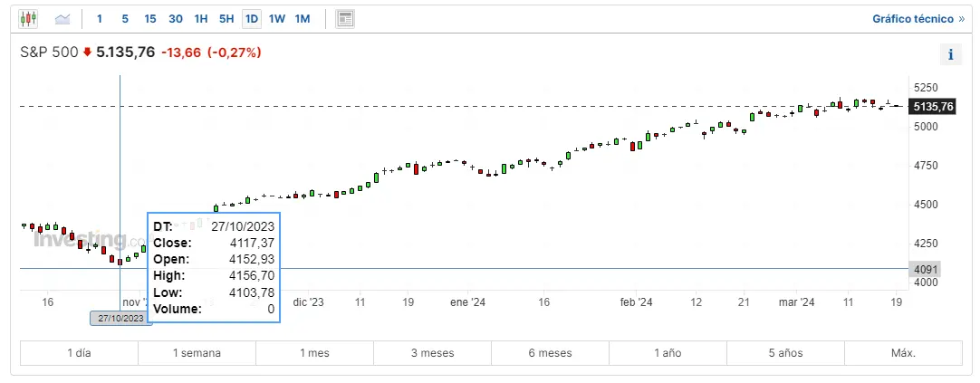Click the 5250 price axis label
The image size is (980, 383).
click(x=926, y=87)
